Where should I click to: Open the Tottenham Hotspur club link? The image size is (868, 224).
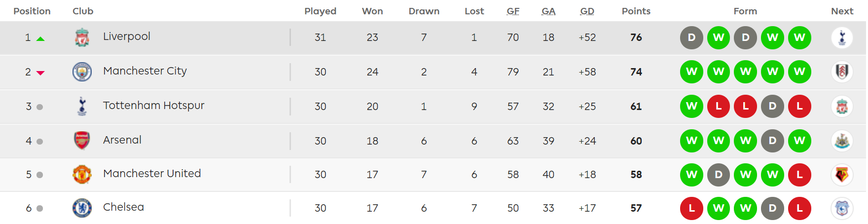pos(153,106)
